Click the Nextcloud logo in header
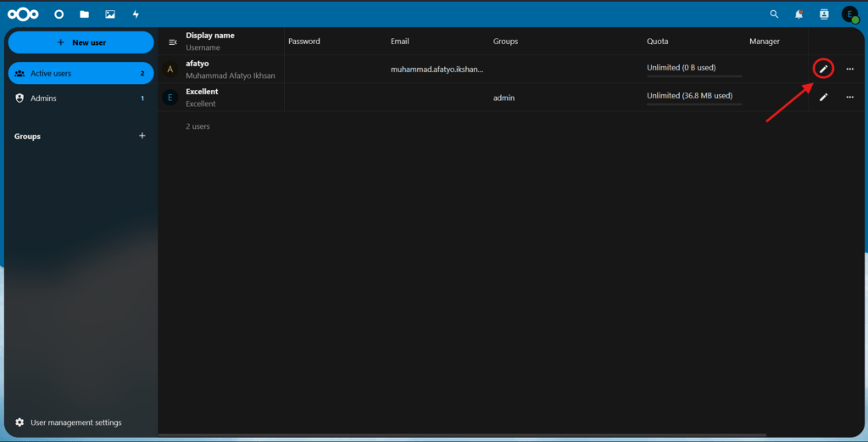Screen dimensions: 868x442 click(x=23, y=14)
